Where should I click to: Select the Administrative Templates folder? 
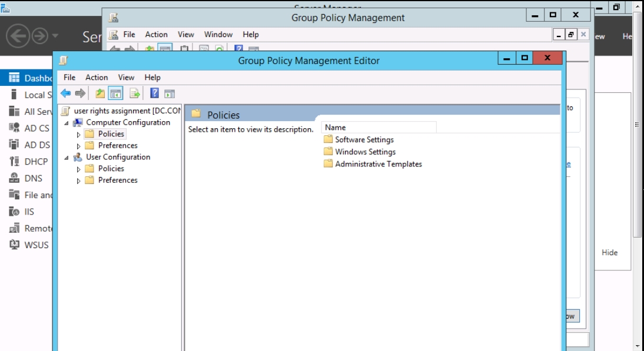coord(378,164)
